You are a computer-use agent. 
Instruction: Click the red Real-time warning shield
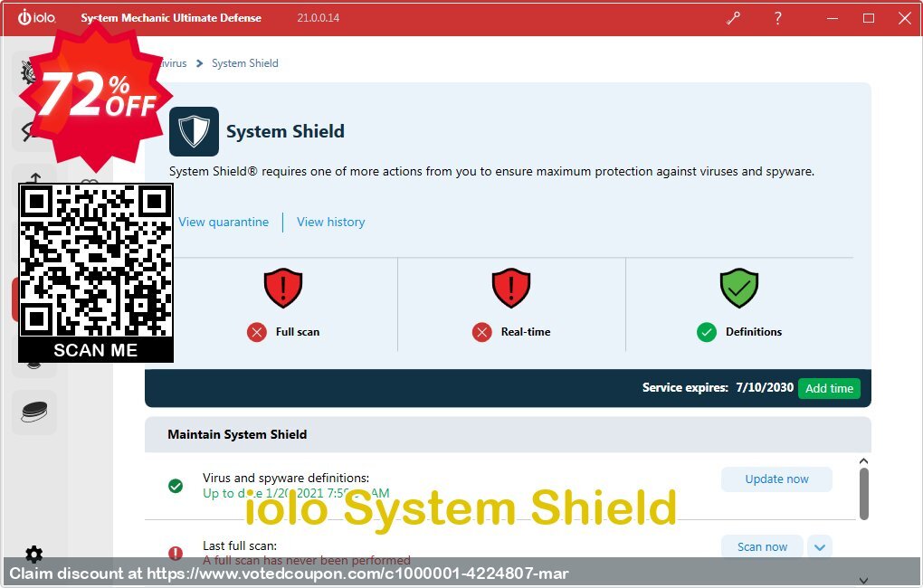point(511,288)
